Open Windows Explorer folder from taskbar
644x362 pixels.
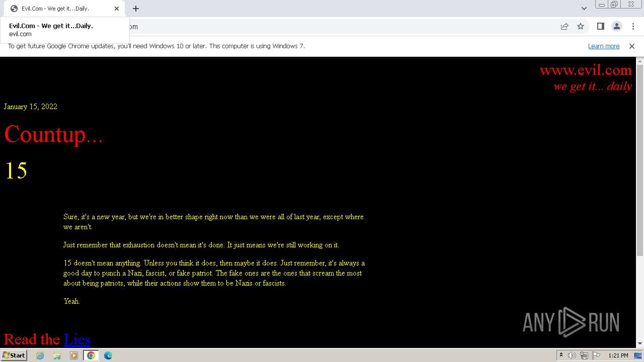[x=57, y=355]
